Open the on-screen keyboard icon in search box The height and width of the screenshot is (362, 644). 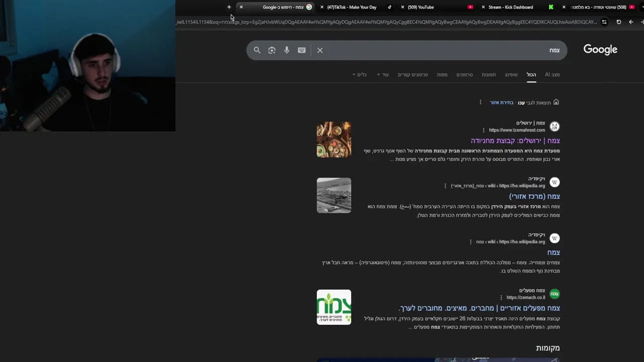pyautogui.click(x=302, y=50)
